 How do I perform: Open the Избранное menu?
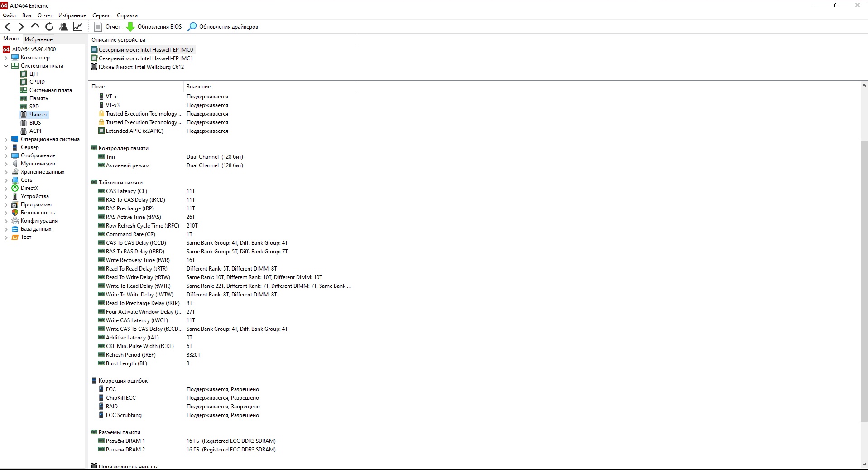point(72,15)
